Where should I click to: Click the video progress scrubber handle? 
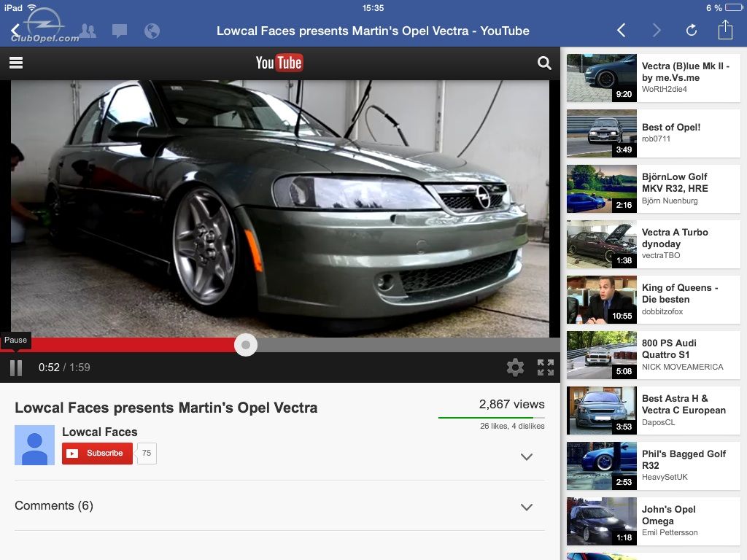click(x=246, y=345)
